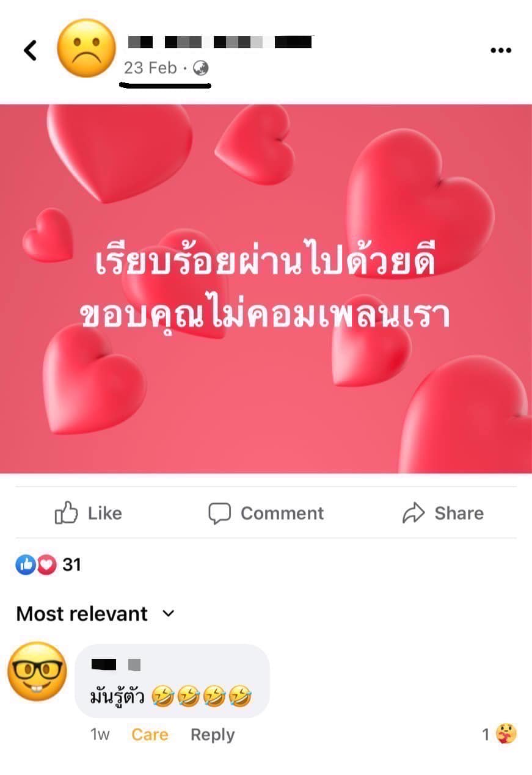Toggle the Care reaction on the comment
Image resolution: width=532 pixels, height=775 pixels.
pos(150,735)
